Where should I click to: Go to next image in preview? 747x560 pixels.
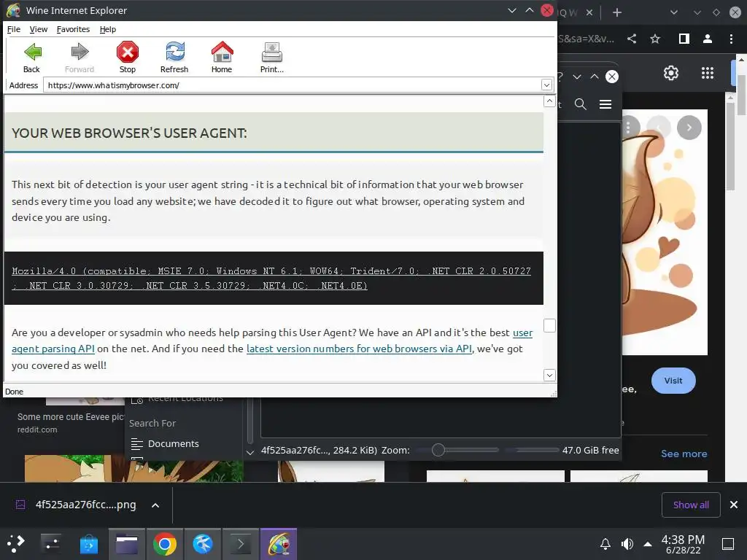(x=689, y=128)
